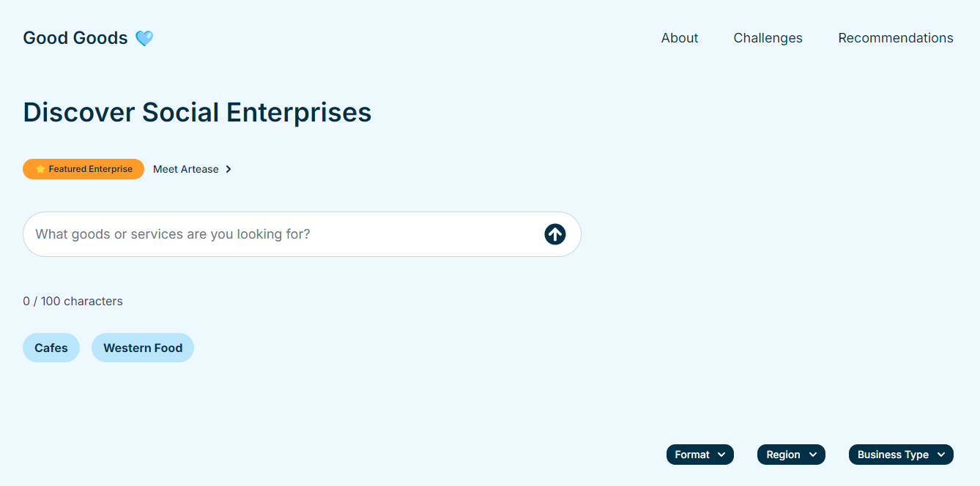Navigate to Recommendations

click(896, 38)
